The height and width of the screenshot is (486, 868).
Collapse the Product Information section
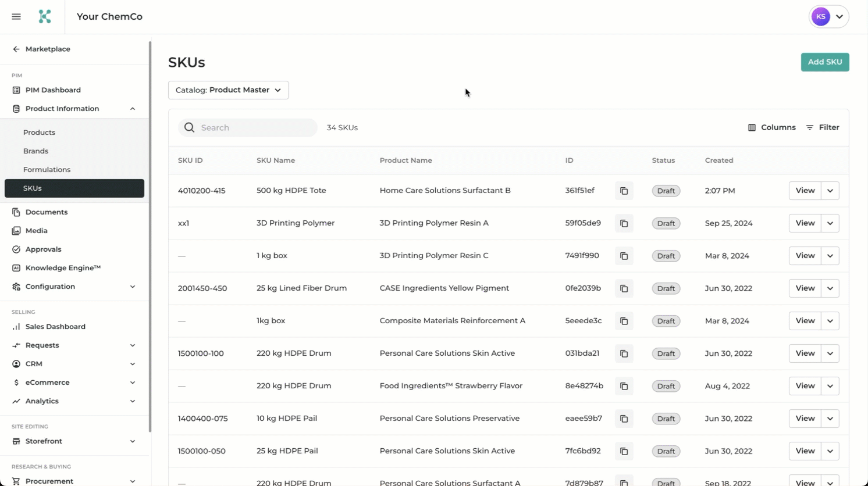tap(133, 109)
